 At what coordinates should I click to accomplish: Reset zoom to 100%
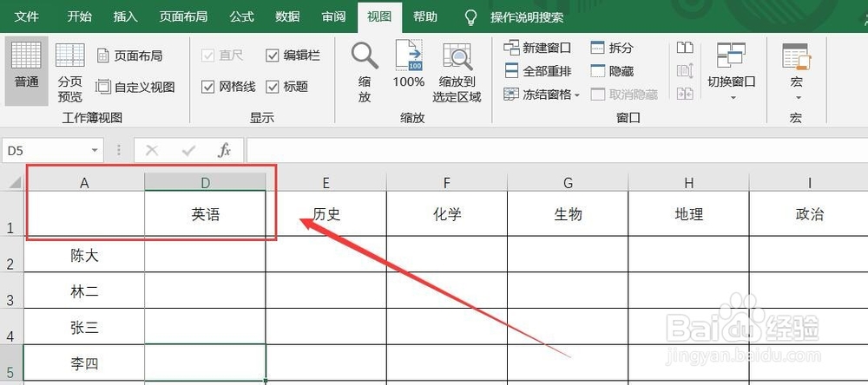click(409, 65)
